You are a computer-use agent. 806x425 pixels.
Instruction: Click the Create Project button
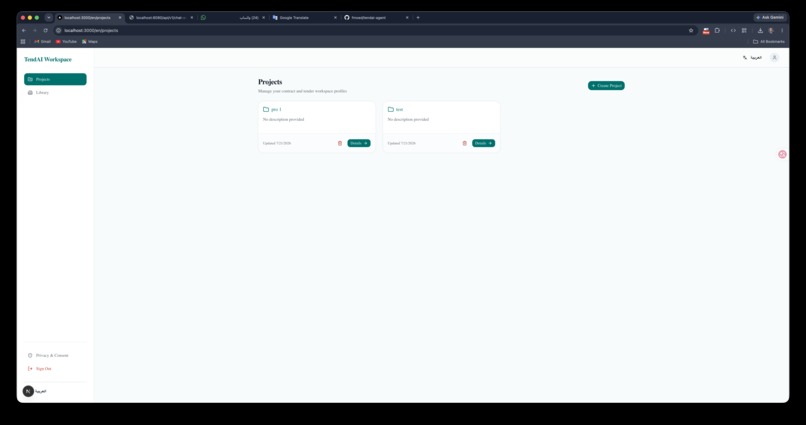(x=606, y=86)
